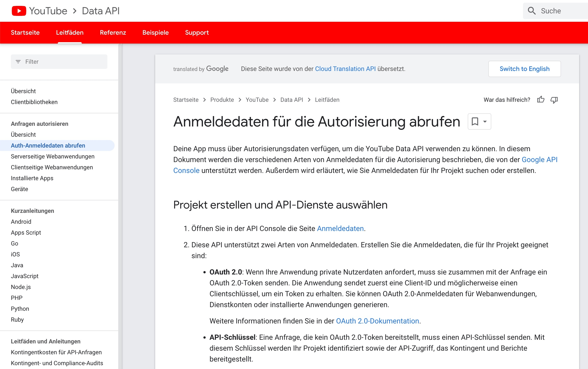Open Kontingentkosten für API-Anfragen
588x369 pixels.
(x=56, y=352)
